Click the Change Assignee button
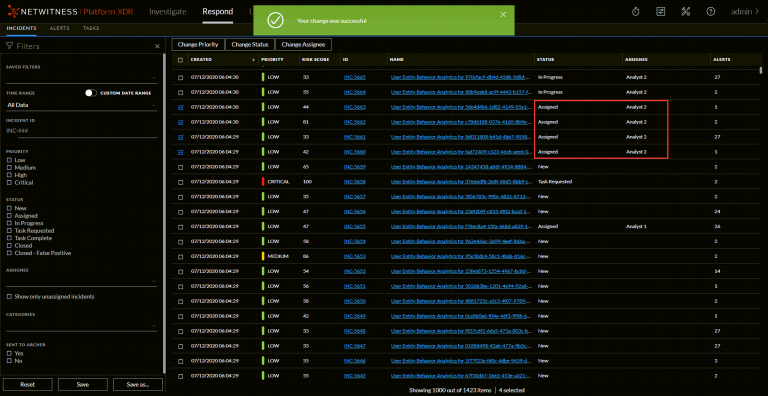 tap(303, 44)
